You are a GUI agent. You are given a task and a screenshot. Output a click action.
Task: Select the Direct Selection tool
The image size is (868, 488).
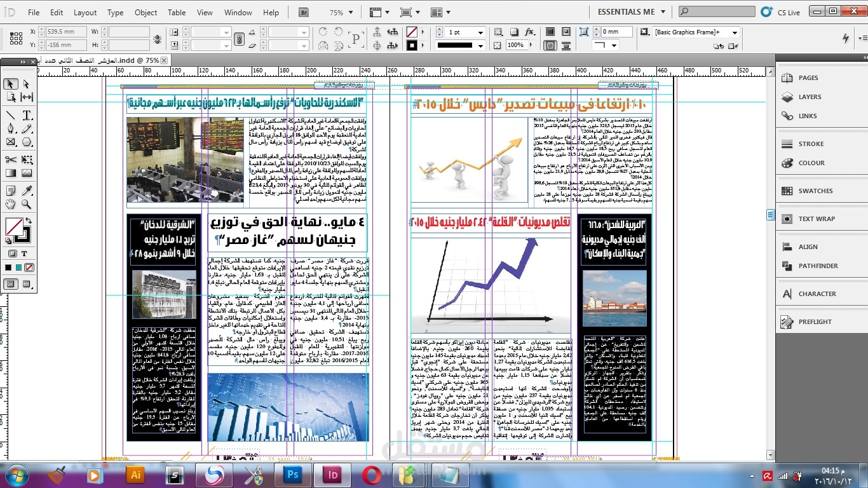point(27,84)
